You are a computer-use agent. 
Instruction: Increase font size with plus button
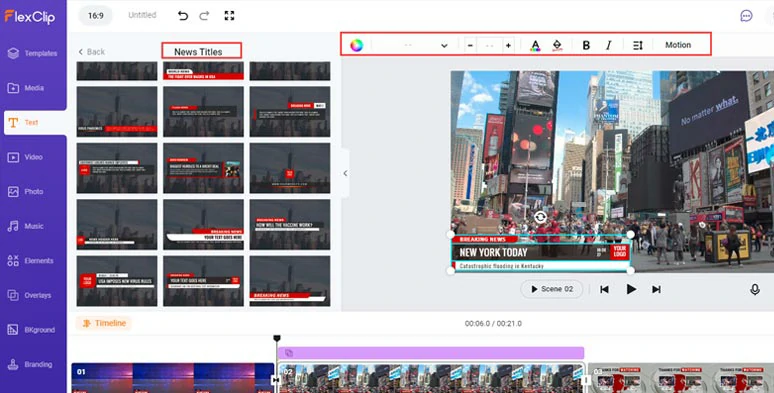[x=508, y=45]
